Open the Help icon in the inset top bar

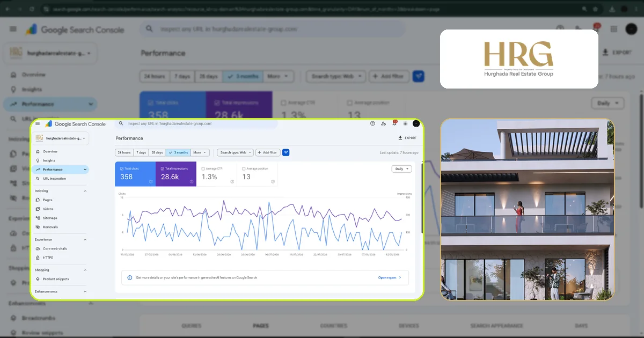pos(372,123)
